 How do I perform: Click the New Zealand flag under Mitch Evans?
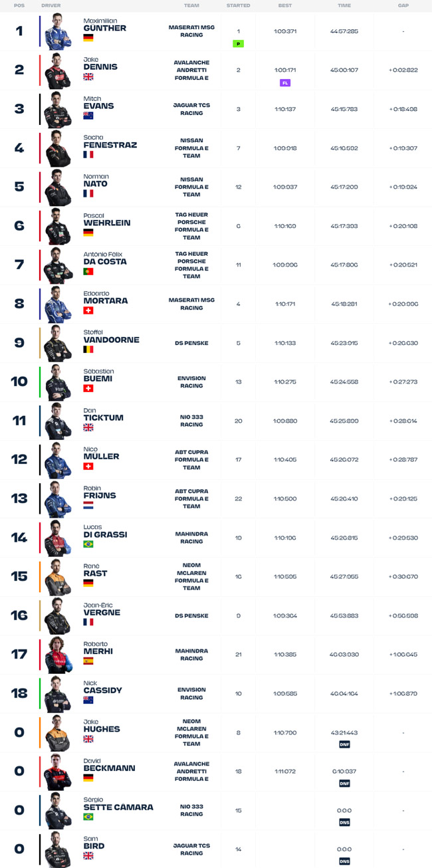click(x=88, y=116)
